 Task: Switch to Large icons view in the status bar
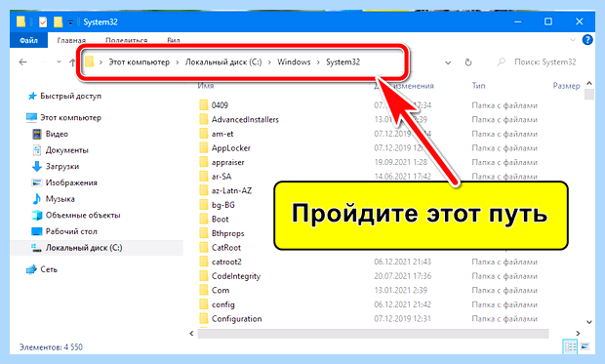(x=585, y=346)
